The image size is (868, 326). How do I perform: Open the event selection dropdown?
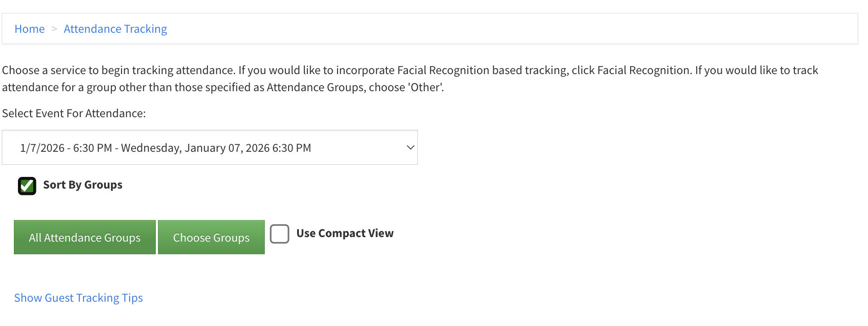[210, 147]
